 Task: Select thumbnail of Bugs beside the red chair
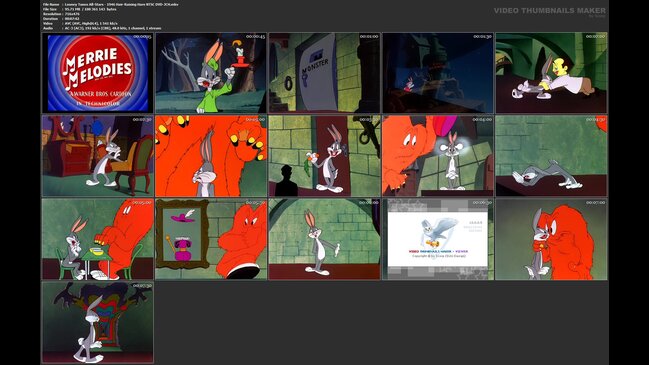98,156
